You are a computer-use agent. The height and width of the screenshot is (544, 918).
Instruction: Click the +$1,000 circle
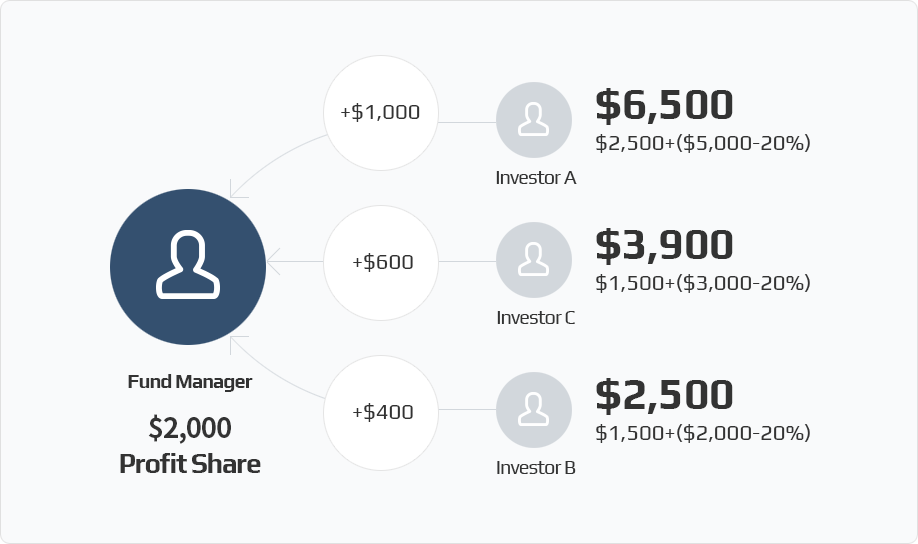tap(381, 113)
